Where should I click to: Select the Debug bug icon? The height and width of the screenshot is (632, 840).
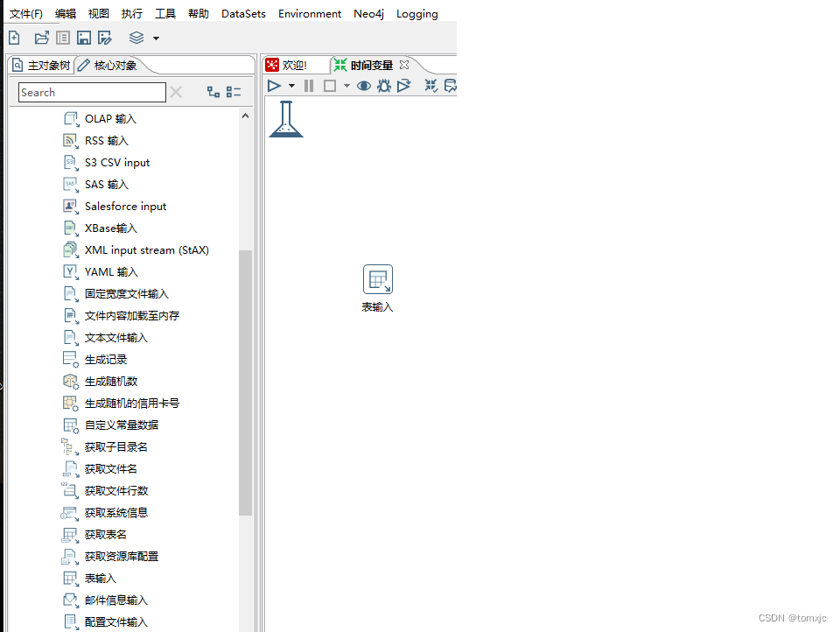click(x=382, y=85)
